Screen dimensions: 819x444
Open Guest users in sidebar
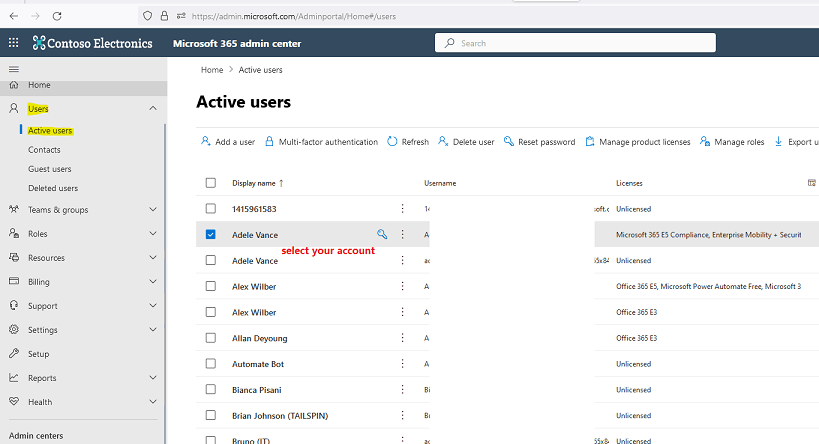50,169
